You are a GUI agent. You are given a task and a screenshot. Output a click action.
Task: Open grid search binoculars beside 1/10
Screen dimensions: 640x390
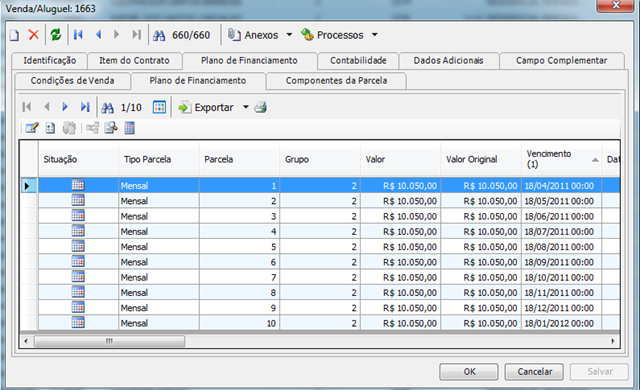pos(107,108)
